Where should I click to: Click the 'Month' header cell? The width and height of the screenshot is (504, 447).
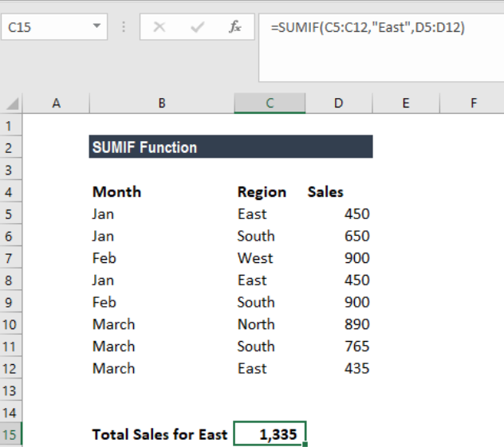click(162, 192)
